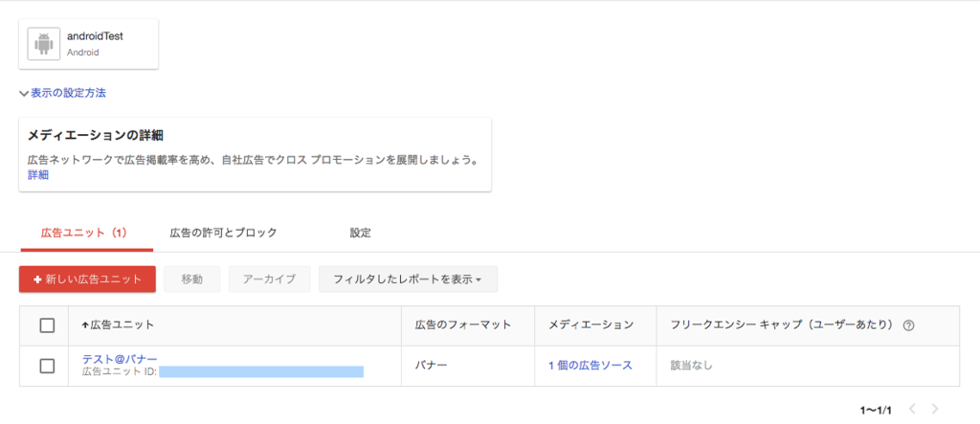Go to previous page with left chevron

[x=912, y=409]
